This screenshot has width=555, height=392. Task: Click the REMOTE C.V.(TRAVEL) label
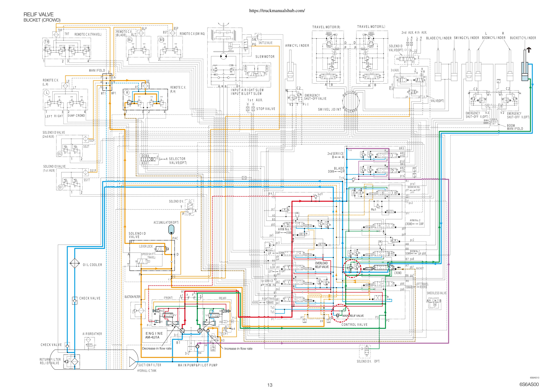[x=88, y=35]
